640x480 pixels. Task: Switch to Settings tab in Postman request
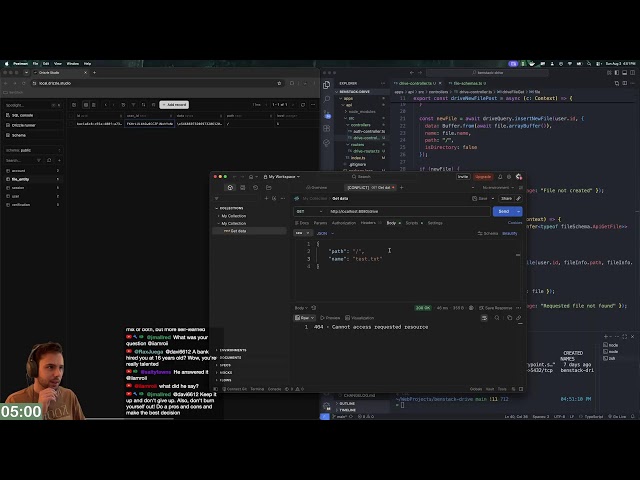435,223
